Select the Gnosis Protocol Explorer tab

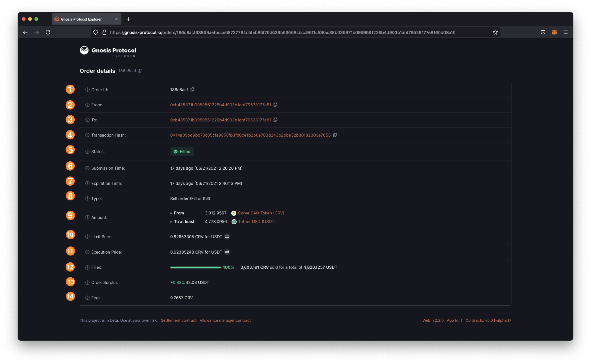click(x=81, y=19)
